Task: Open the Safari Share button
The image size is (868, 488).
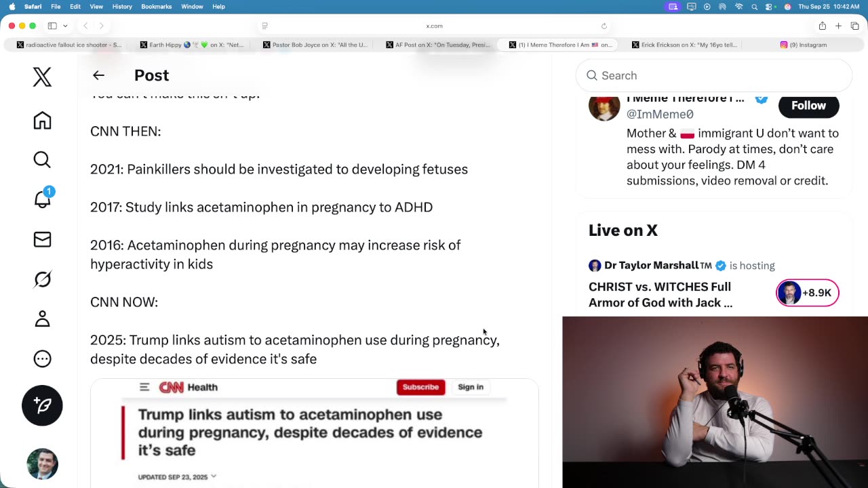Action: 822,26
